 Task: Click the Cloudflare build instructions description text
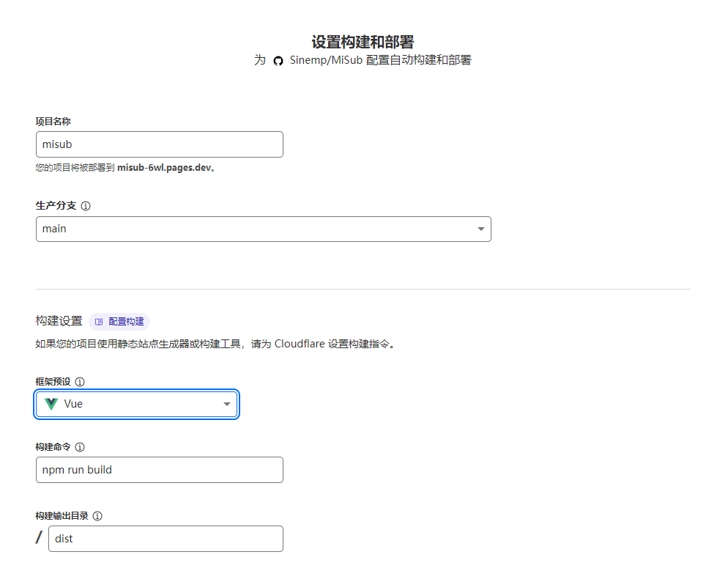[x=215, y=344]
